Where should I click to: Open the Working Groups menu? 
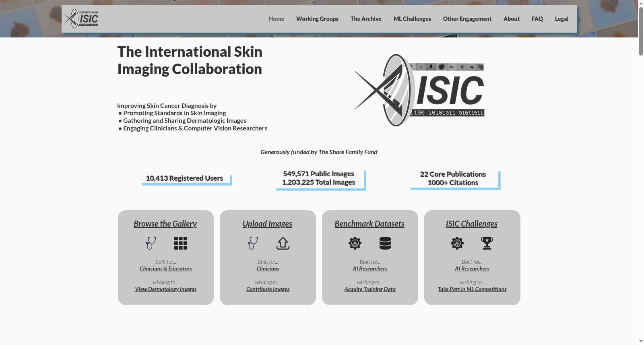(x=317, y=19)
